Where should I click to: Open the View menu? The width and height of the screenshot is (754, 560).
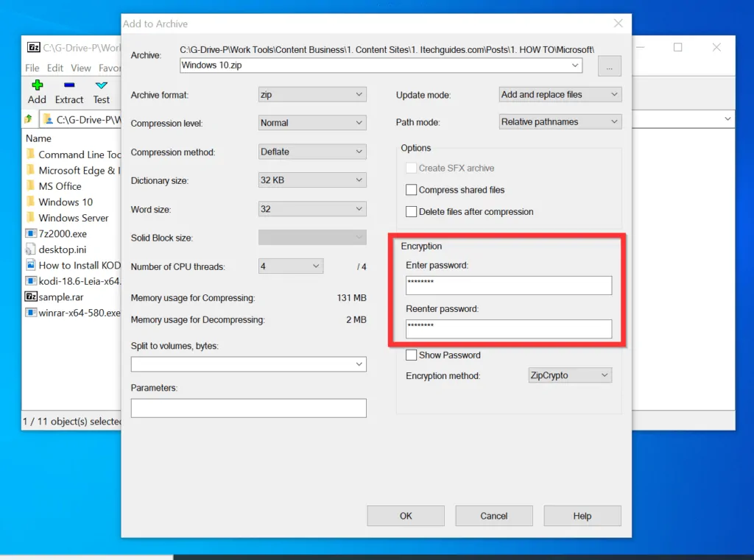[81, 68]
